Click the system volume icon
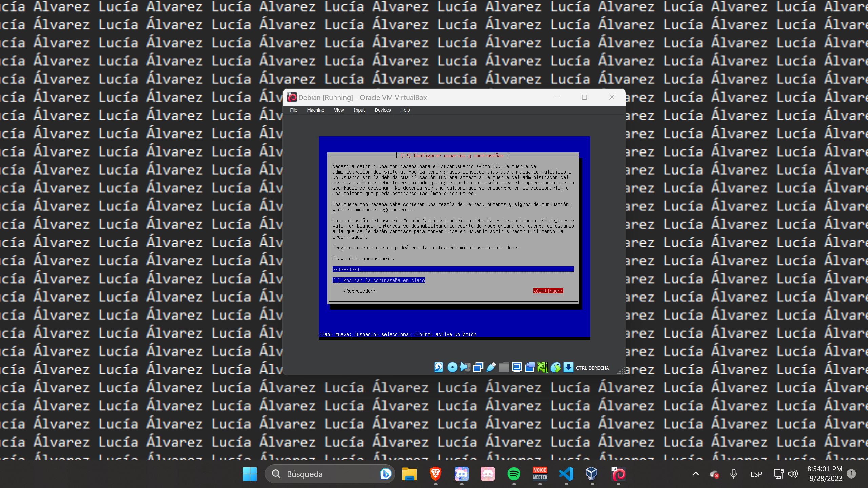868x488 pixels. (x=793, y=474)
